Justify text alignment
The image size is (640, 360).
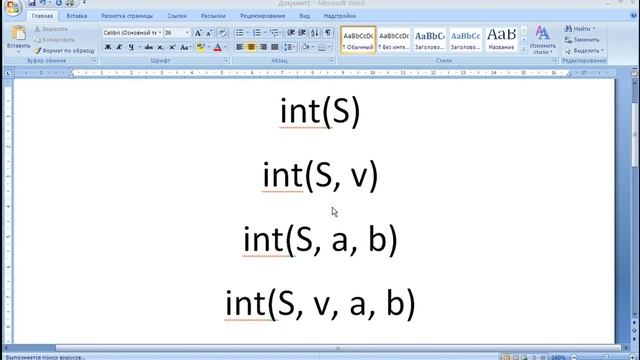[275, 47]
